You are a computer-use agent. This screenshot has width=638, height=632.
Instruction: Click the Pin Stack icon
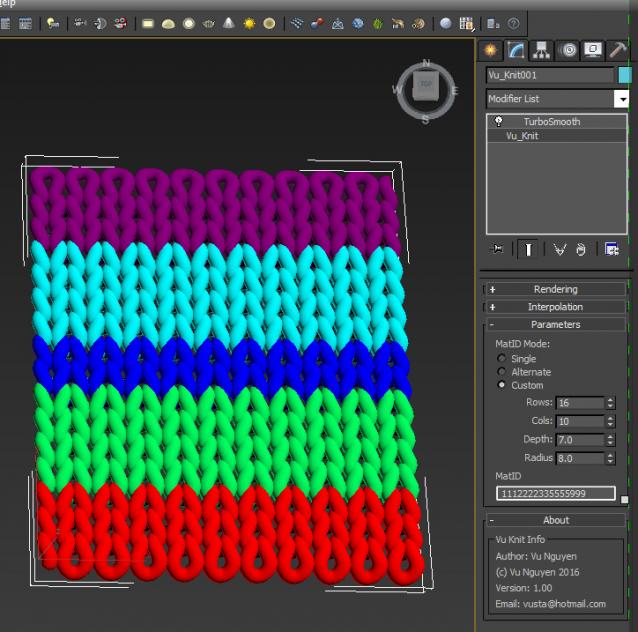coord(497,249)
